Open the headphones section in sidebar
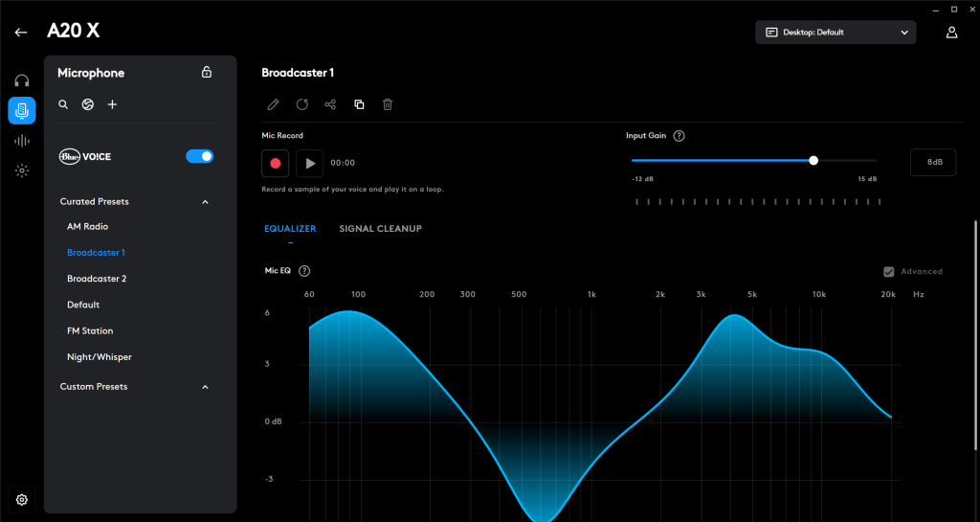980x522 pixels. coord(22,80)
